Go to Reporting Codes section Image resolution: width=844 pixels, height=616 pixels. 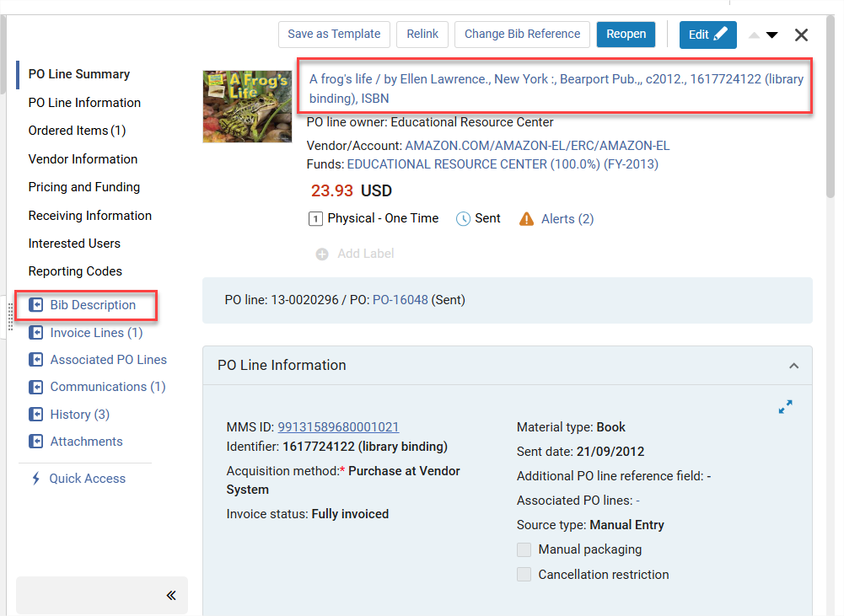click(x=75, y=271)
